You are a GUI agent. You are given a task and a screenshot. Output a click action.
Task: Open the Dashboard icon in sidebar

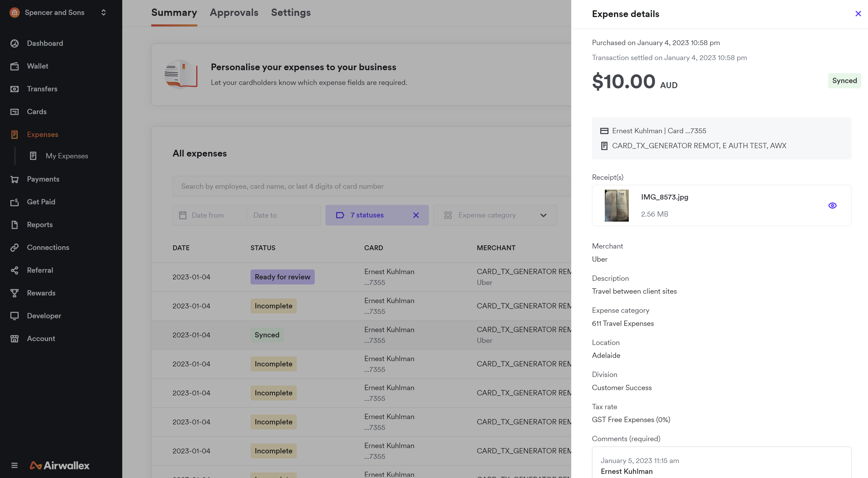(15, 43)
